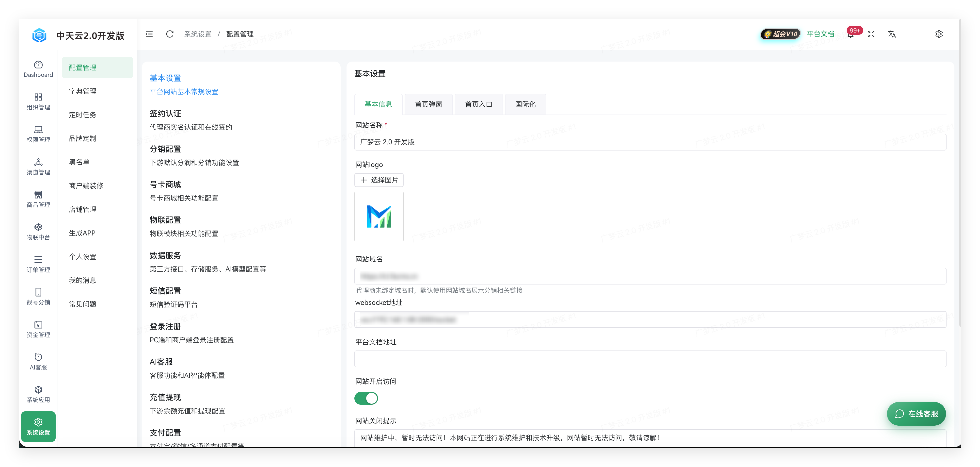980x467 pixels.
Task: Toggle fullscreen with the expand icon
Action: click(871, 34)
